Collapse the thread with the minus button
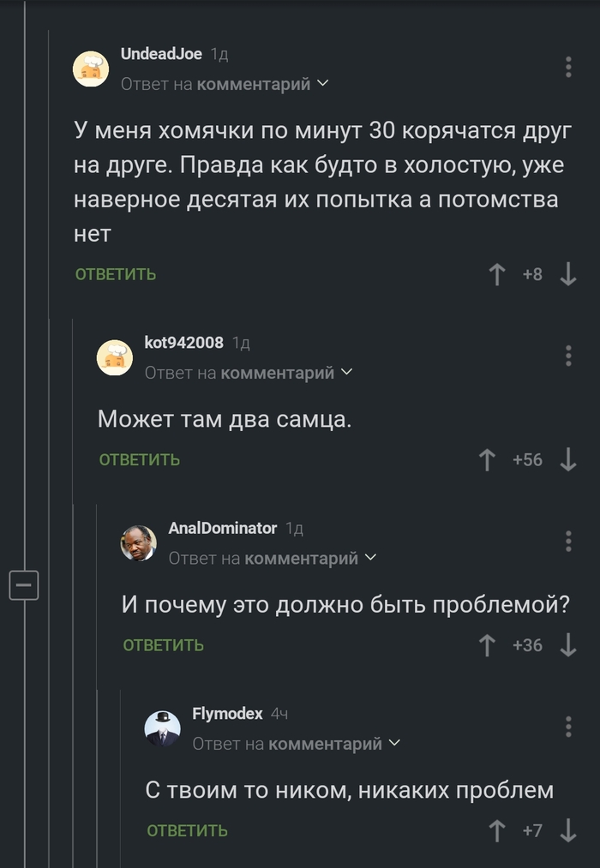600x868 pixels. 25,584
